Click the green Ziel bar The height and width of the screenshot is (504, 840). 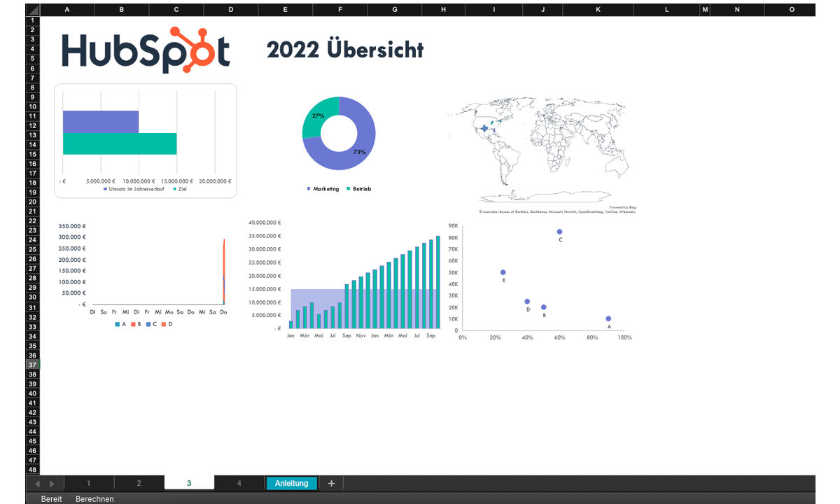click(120, 143)
